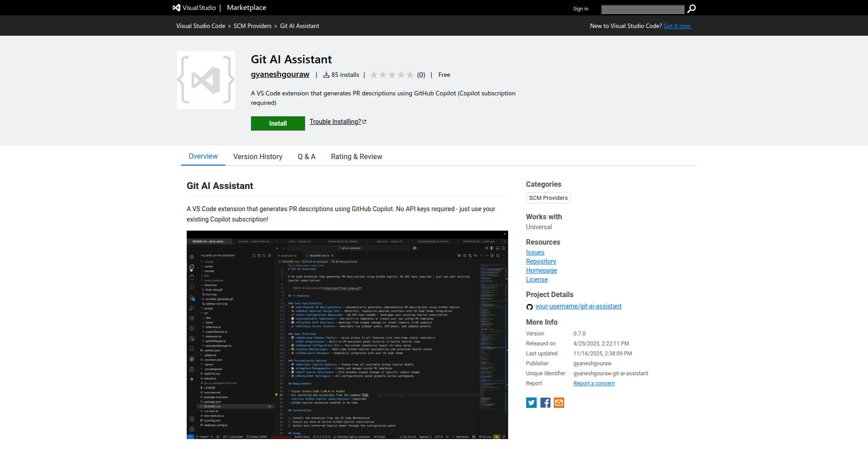Open the Rating & Review tab
This screenshot has height=449, width=868.
(x=356, y=156)
